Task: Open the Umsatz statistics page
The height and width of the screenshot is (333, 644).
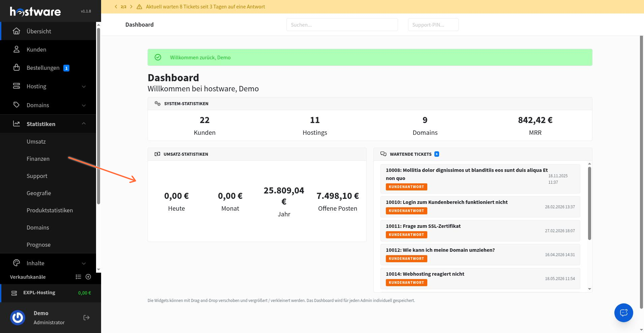Action: pos(36,142)
